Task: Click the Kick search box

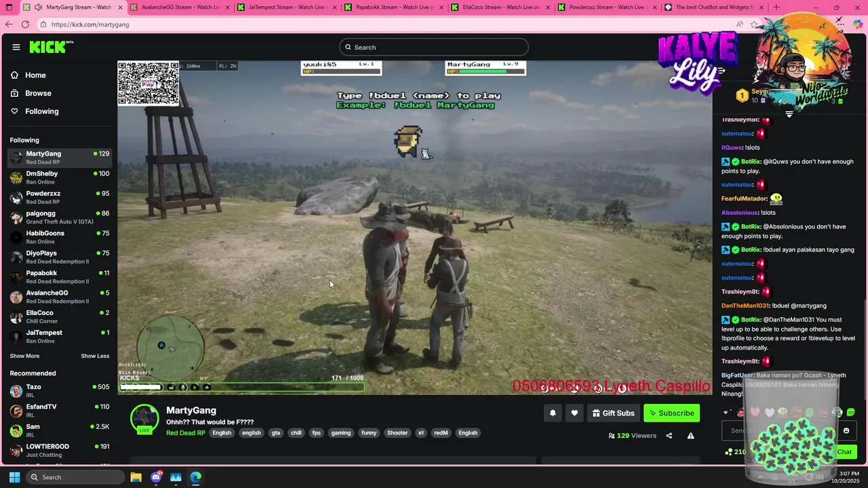Action: [x=433, y=47]
